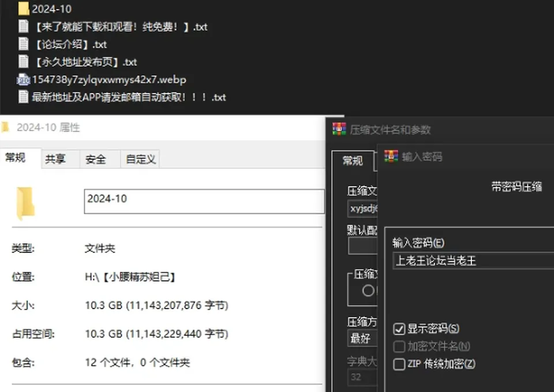Click the archive name field starting with xyjsdj
Viewport: 554px width, 392px height.
[362, 209]
